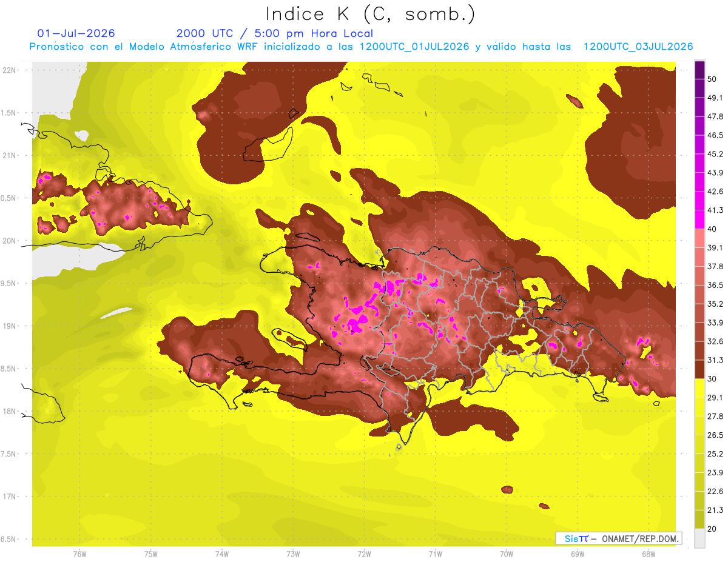Click the 1200UTC_01JUL2026 initialization timestamp
The width and height of the screenshot is (728, 562).
[414, 47]
